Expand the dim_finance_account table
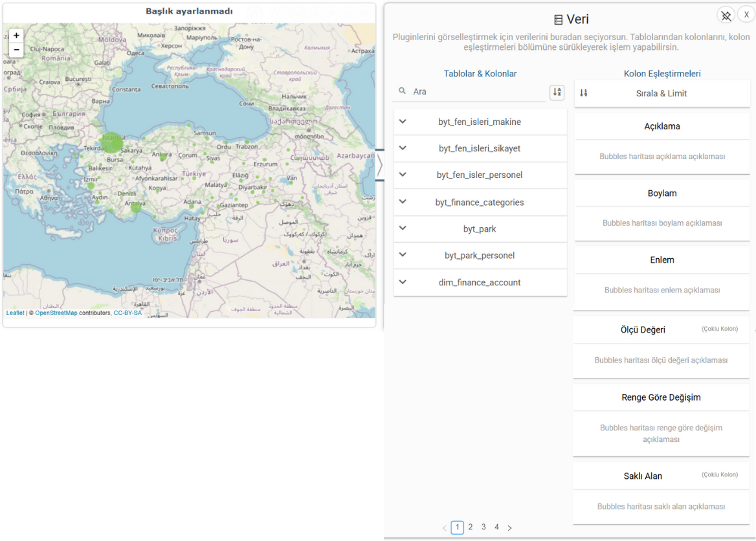 [x=403, y=282]
